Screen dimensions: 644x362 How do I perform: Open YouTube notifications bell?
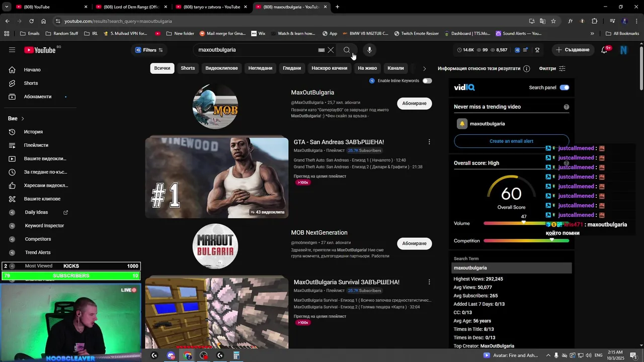[x=605, y=50]
